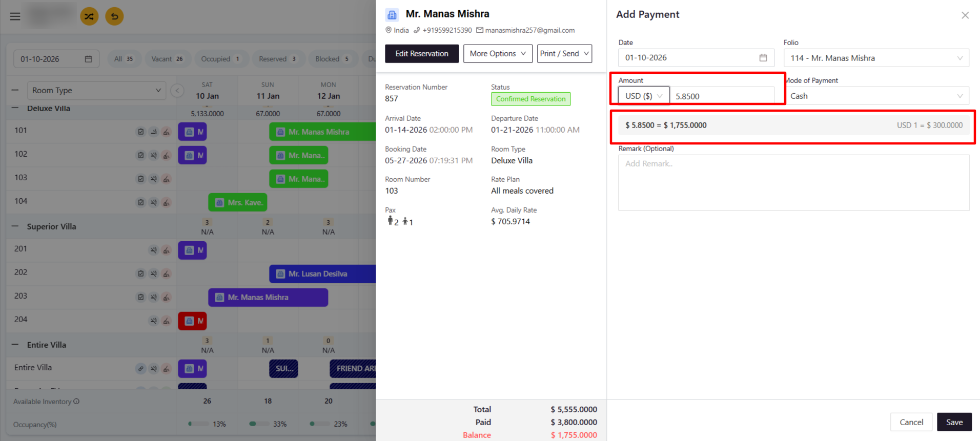The width and height of the screenshot is (980, 441).
Task: Click the SUI... booking on Entire Villa row
Action: coord(283,368)
